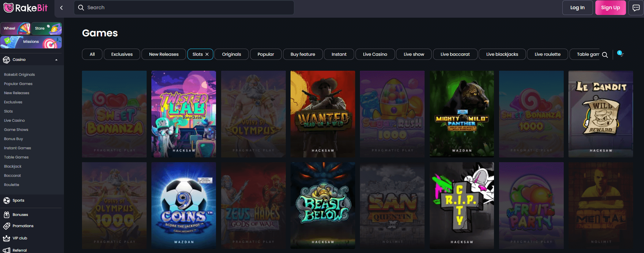Open the Wheel bonus banner
The width and height of the screenshot is (644, 253).
click(16, 29)
